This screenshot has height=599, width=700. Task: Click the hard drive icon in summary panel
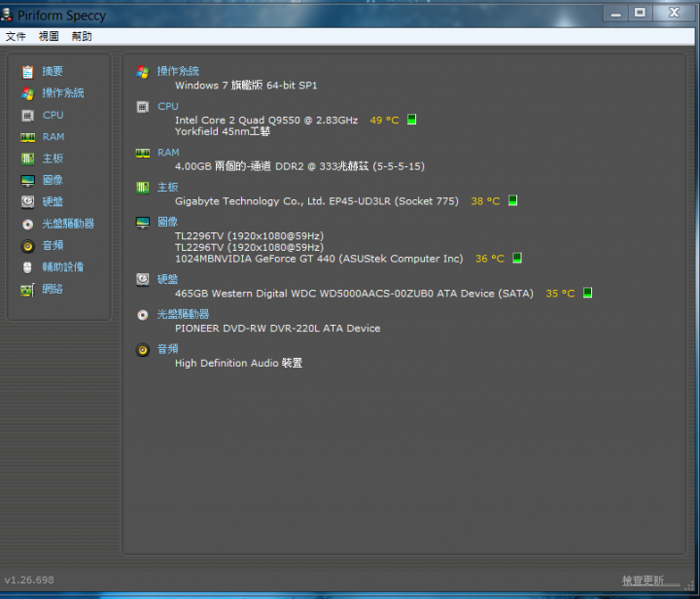pyautogui.click(x=142, y=279)
